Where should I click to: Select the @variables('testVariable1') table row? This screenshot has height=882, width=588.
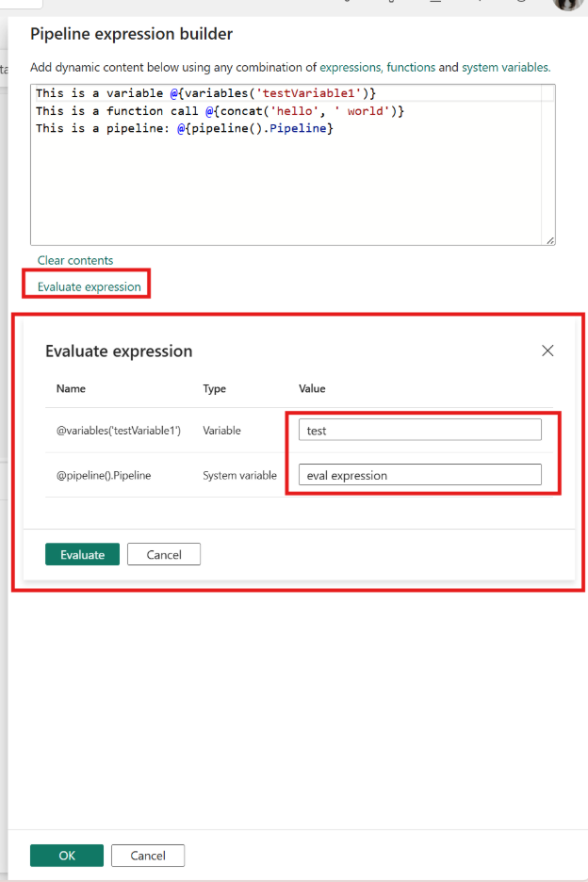click(118, 430)
